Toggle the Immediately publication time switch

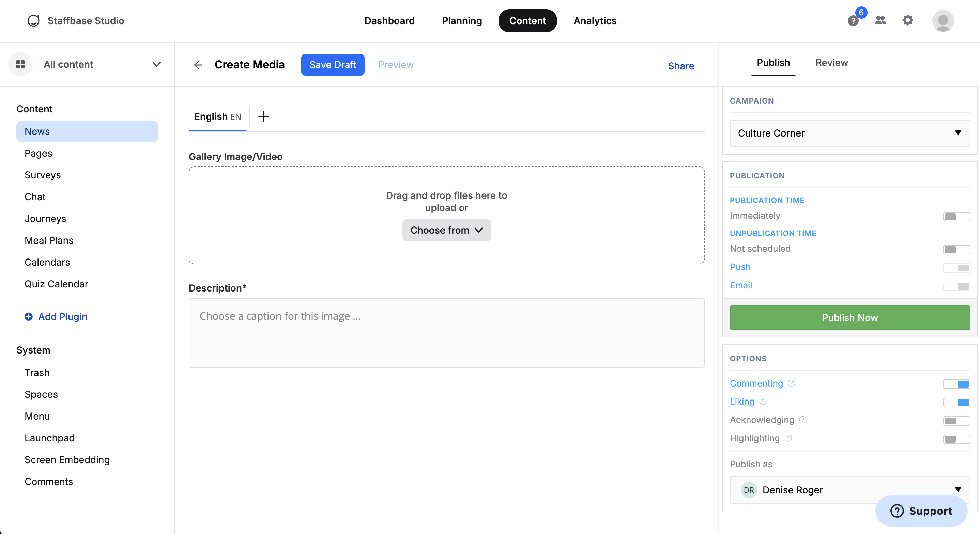click(956, 216)
